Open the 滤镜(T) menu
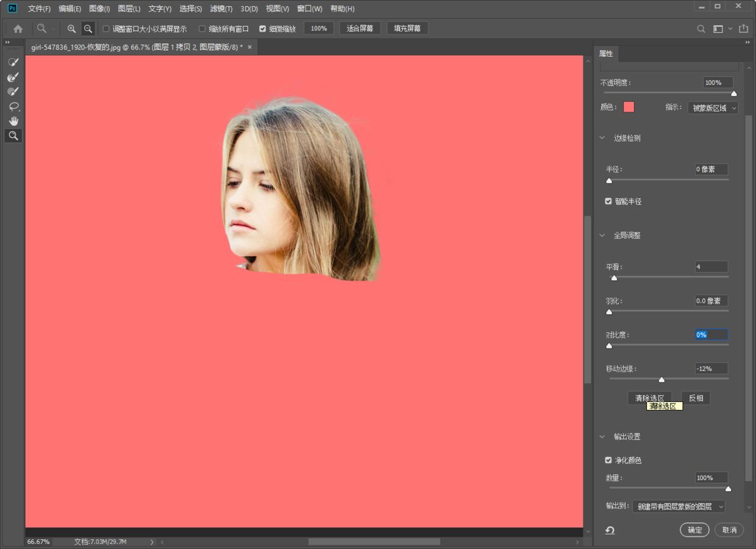 (221, 9)
